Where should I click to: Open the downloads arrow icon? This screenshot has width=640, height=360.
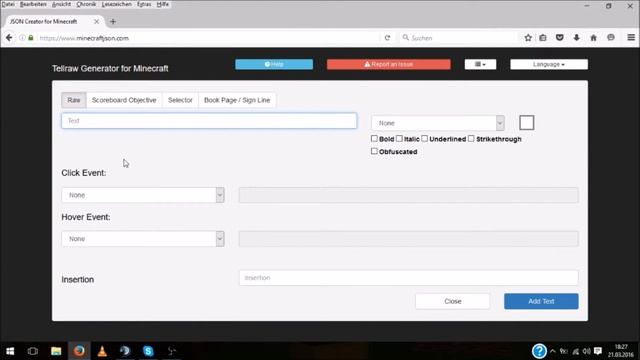pos(576,38)
